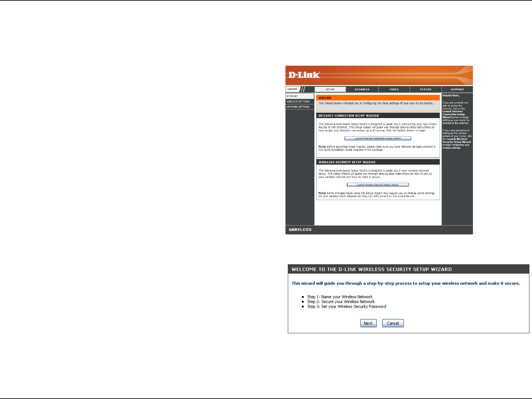
Task: Choose INTERNET in the left sidebar
Action: pyautogui.click(x=300, y=96)
